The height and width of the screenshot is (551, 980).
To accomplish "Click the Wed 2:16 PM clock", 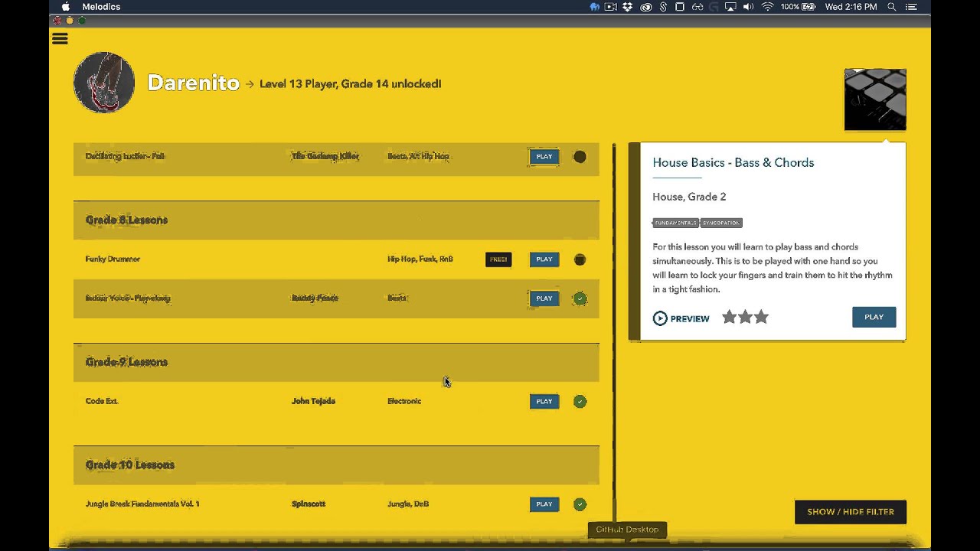I will tap(851, 7).
